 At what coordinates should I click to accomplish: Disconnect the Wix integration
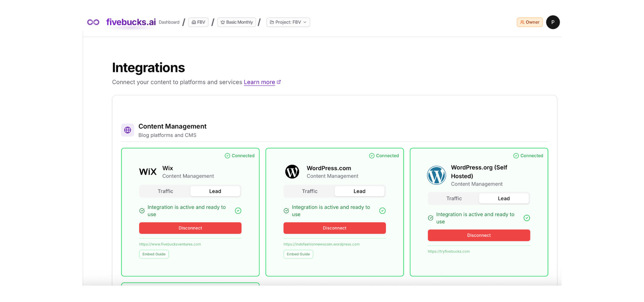click(190, 228)
